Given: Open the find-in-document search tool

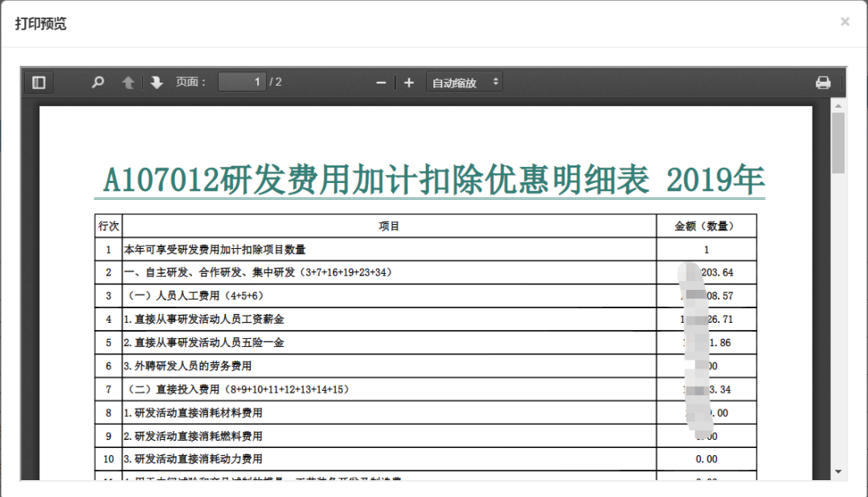Looking at the screenshot, I should pyautogui.click(x=98, y=83).
